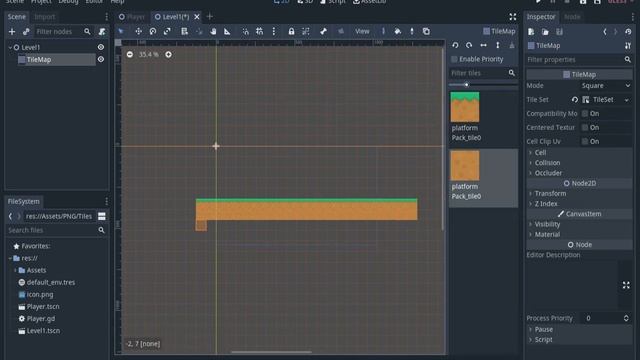Image resolution: width=640 pixels, height=360 pixels.
Task: Open the Inspector object history list
Action: (628, 31)
